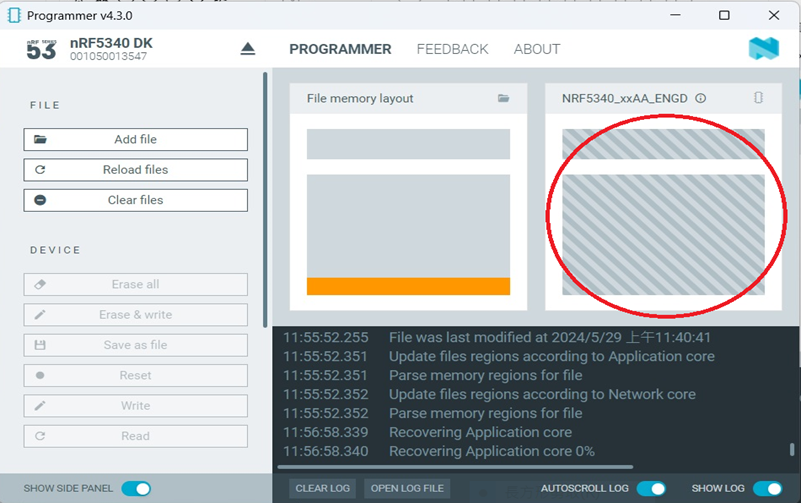Click the upper gray block in File memory layout
The height and width of the screenshot is (503, 801).
(408, 144)
